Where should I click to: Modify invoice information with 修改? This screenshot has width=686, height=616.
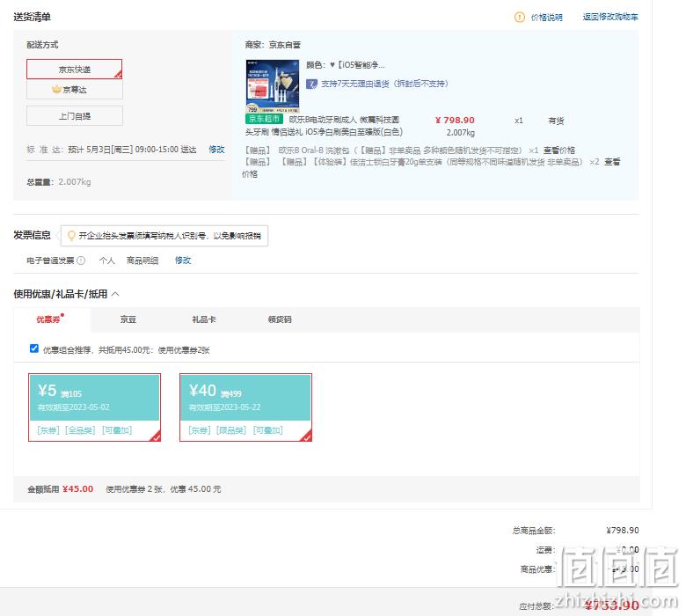pos(183,260)
